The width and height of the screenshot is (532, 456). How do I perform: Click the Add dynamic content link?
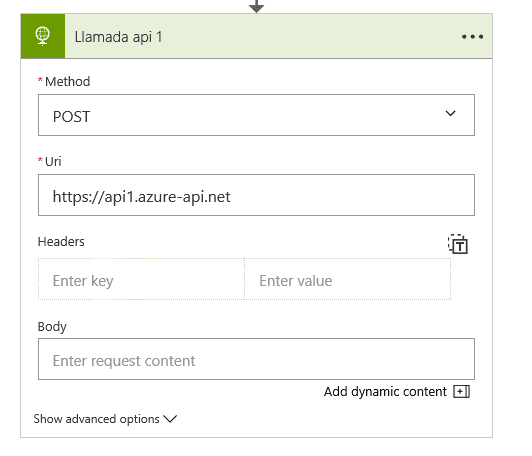click(x=385, y=392)
